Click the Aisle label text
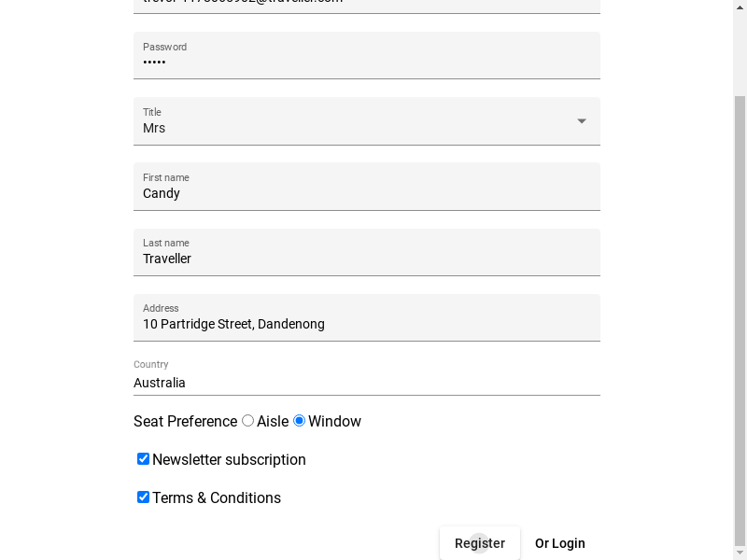This screenshot has height=560, width=747. pyautogui.click(x=273, y=421)
